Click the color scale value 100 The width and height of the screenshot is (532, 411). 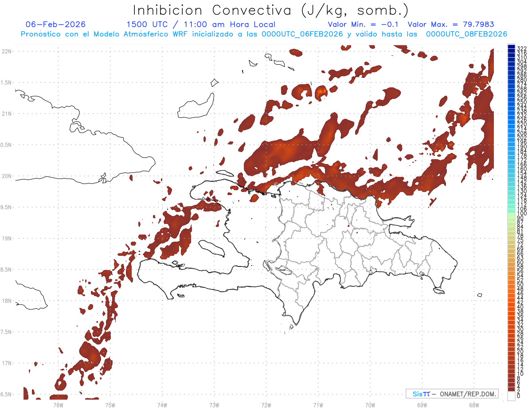[x=522, y=214]
